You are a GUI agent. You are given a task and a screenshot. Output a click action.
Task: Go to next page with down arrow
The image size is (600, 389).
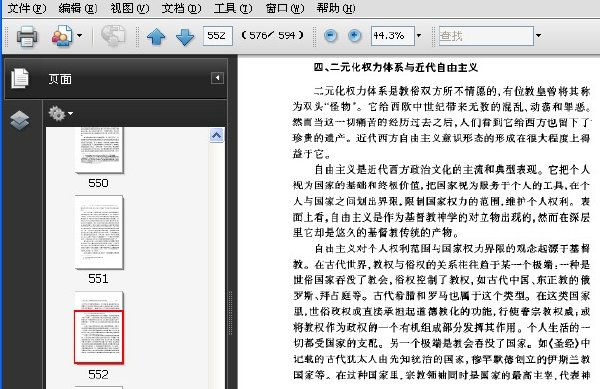185,37
